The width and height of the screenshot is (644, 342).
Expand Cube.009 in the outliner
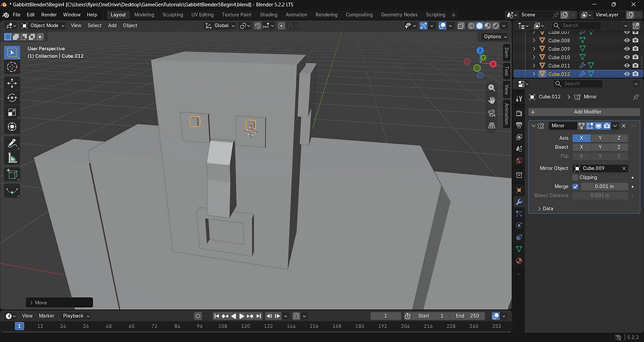pos(534,49)
